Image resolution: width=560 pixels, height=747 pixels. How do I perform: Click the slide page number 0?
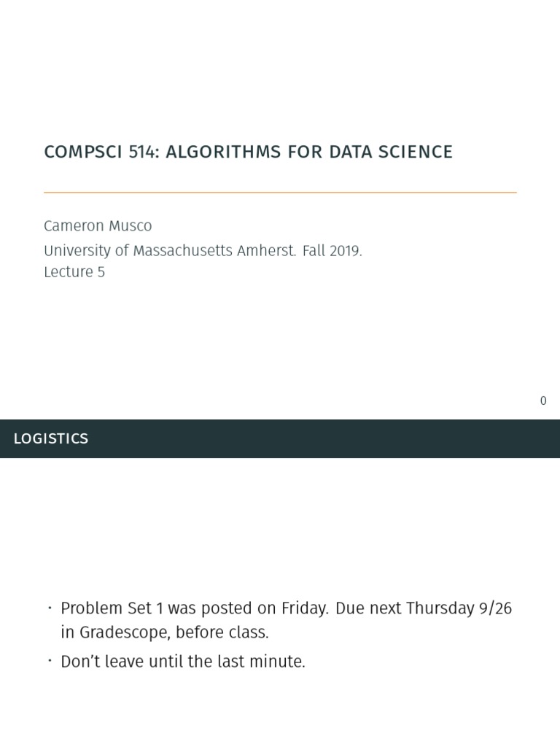pos(543,400)
